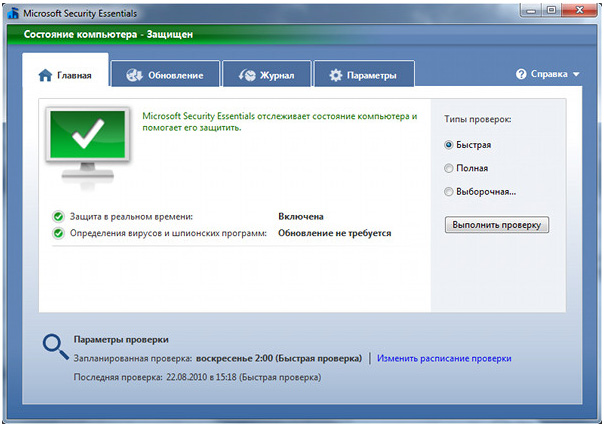Open the Параметры tab
Screen dimensions: 604x424
click(x=364, y=74)
